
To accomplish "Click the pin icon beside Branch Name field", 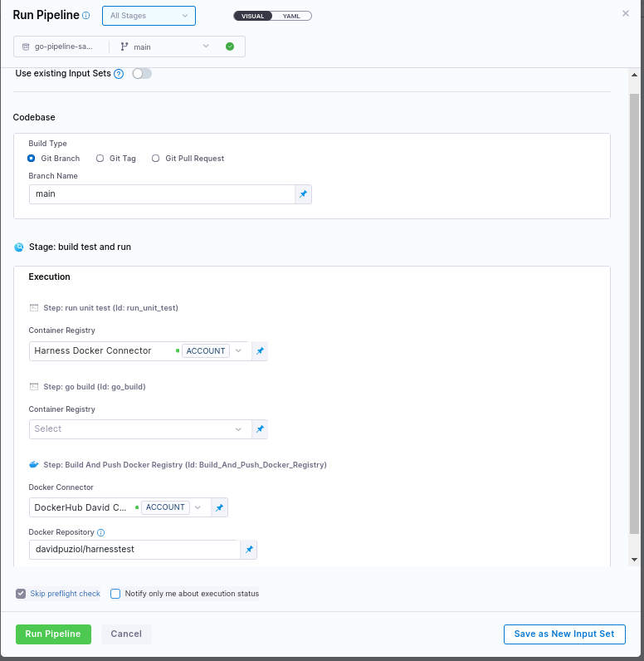I will [303, 194].
